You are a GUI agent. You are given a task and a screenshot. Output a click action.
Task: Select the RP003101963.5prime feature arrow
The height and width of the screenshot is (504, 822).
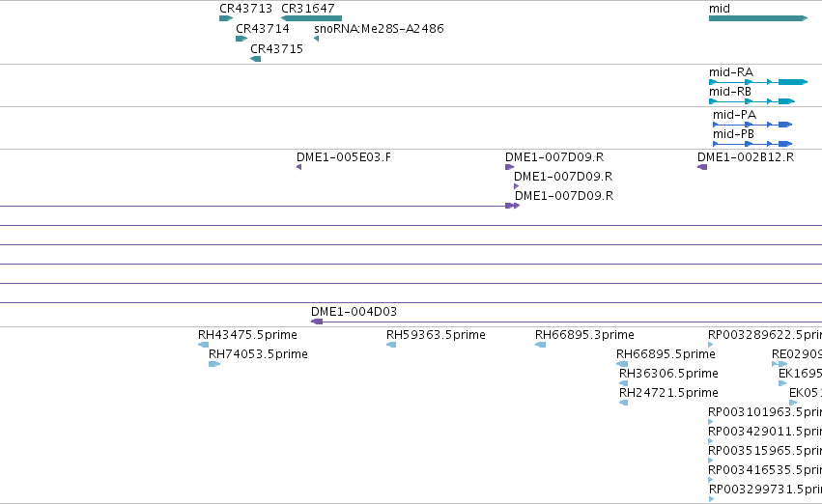click(710, 422)
